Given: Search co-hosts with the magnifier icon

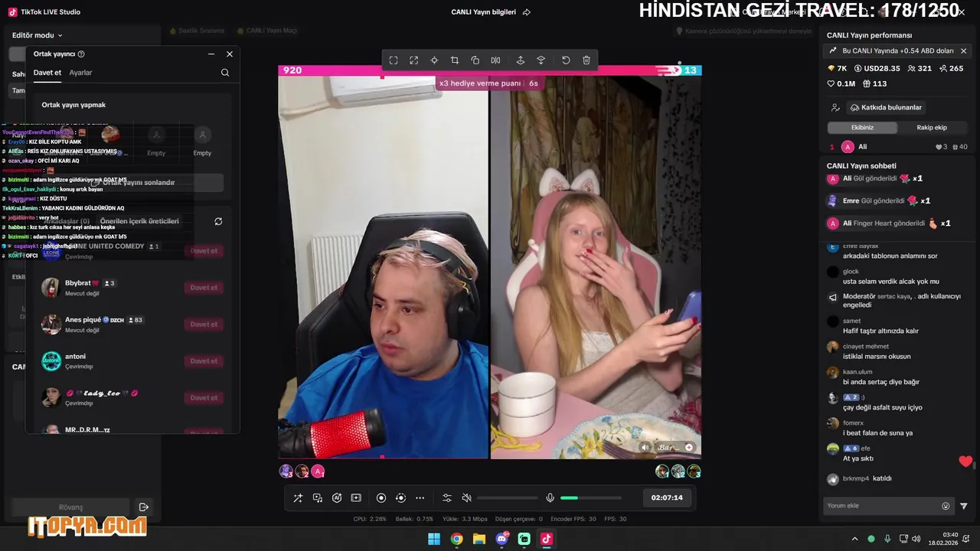Looking at the screenshot, I should (x=225, y=73).
